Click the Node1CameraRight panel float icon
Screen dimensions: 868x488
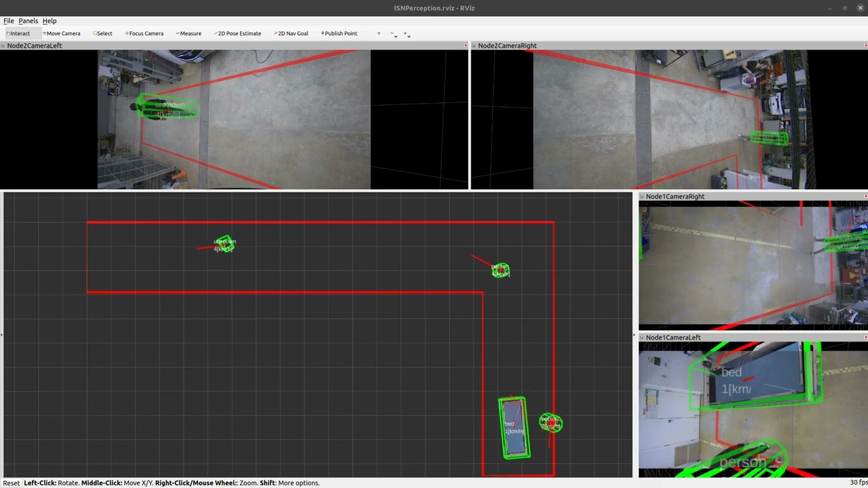[x=642, y=197]
